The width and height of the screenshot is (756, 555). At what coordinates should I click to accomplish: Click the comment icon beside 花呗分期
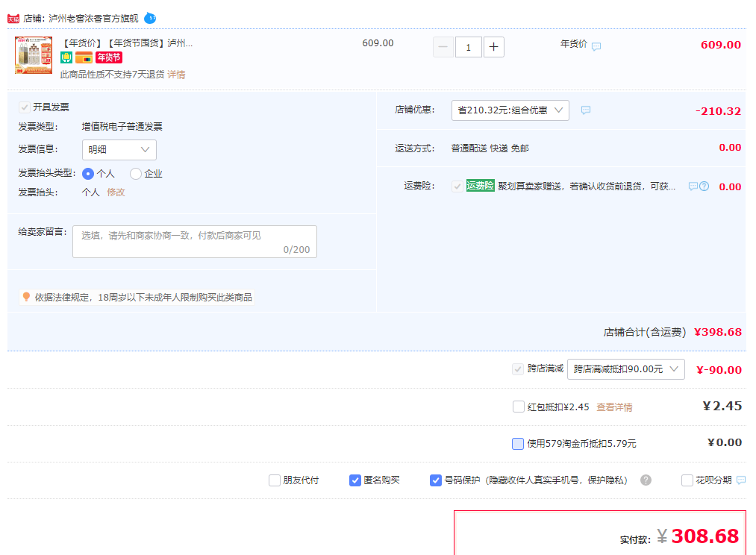click(742, 480)
